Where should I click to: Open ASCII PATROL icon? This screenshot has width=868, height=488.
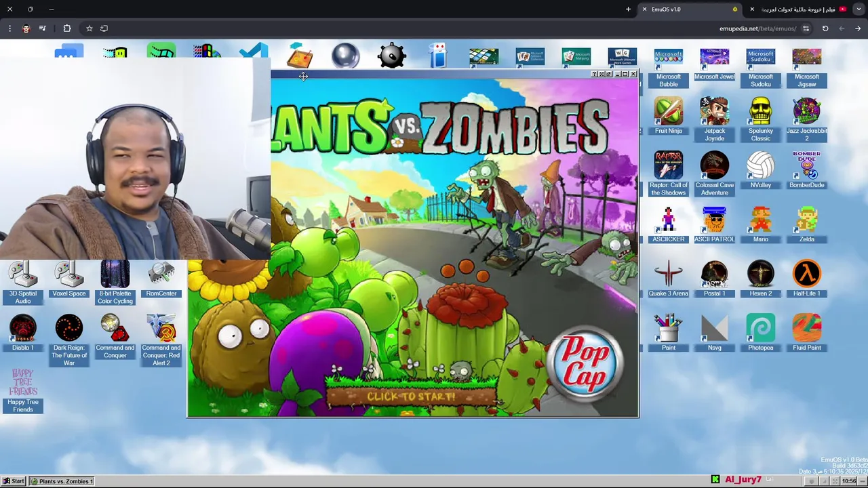tap(714, 224)
